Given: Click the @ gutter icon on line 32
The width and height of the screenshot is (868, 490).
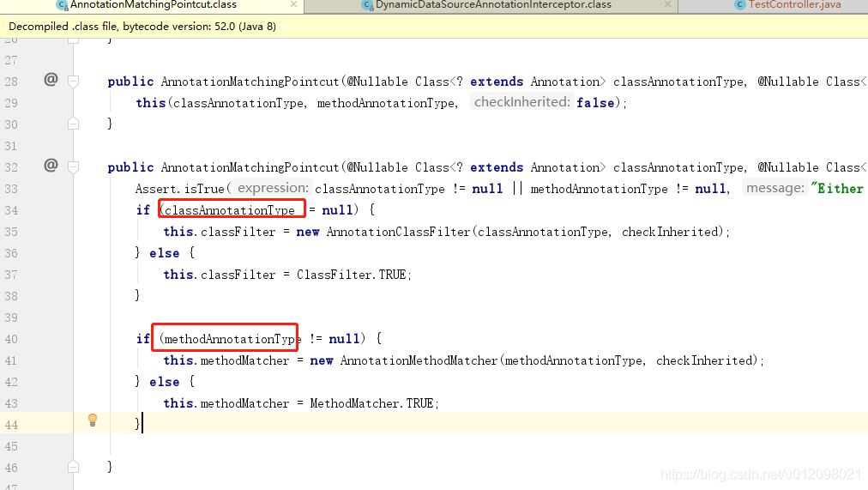Looking at the screenshot, I should tap(51, 166).
